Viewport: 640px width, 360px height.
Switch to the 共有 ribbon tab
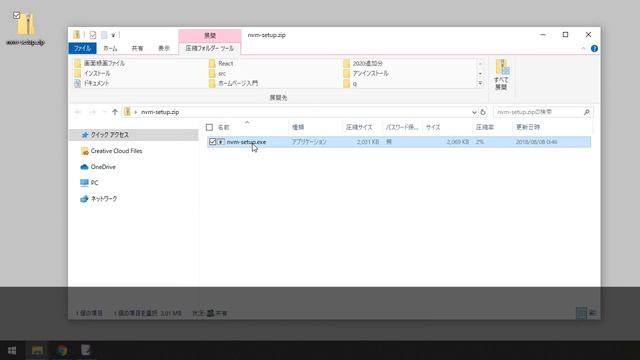[138, 48]
